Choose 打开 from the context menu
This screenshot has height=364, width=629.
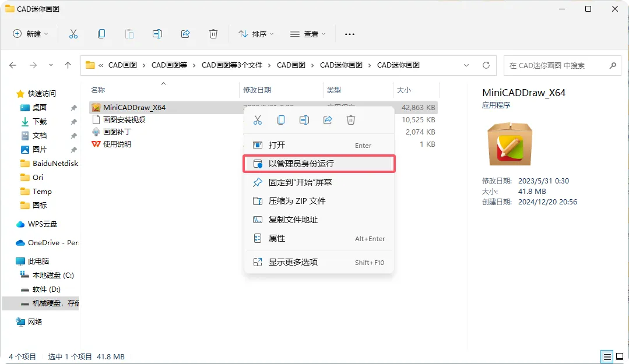click(x=319, y=145)
